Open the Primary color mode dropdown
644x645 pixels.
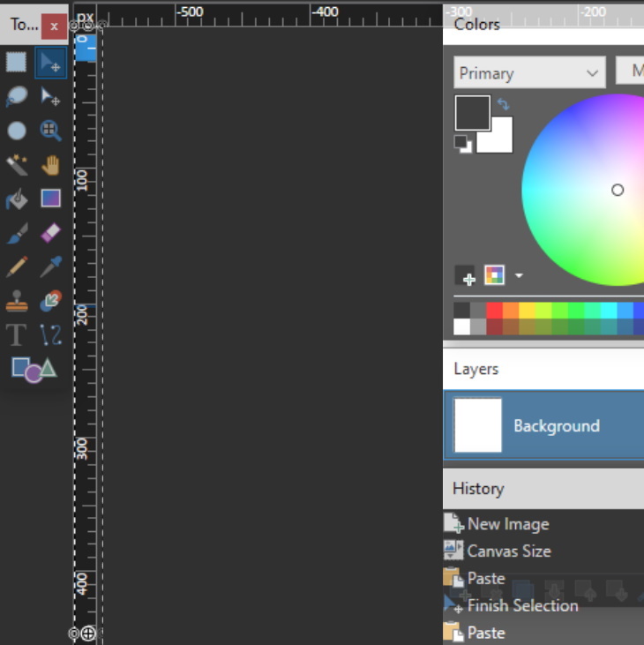529,73
